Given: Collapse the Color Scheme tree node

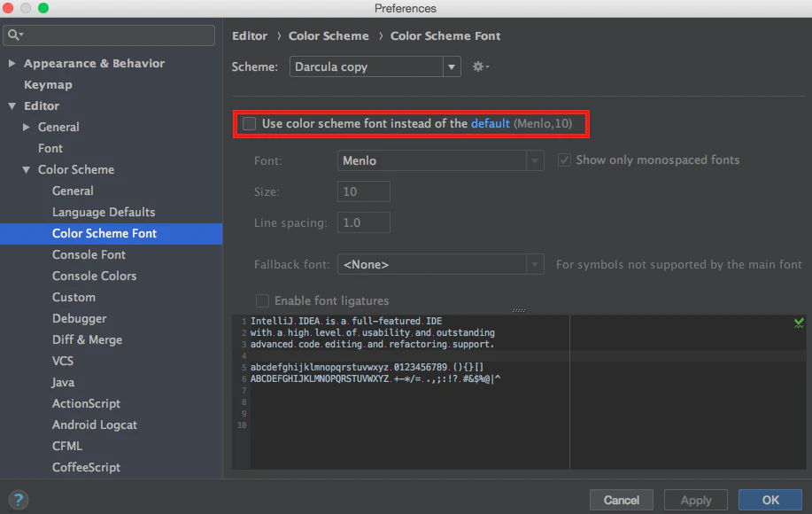Looking at the screenshot, I should pos(26,169).
